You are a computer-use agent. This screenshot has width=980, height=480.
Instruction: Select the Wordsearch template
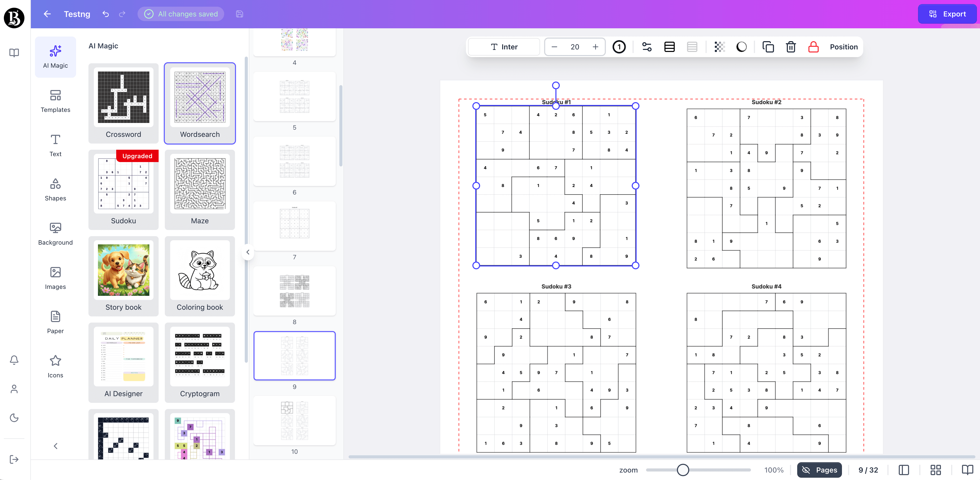pyautogui.click(x=200, y=103)
